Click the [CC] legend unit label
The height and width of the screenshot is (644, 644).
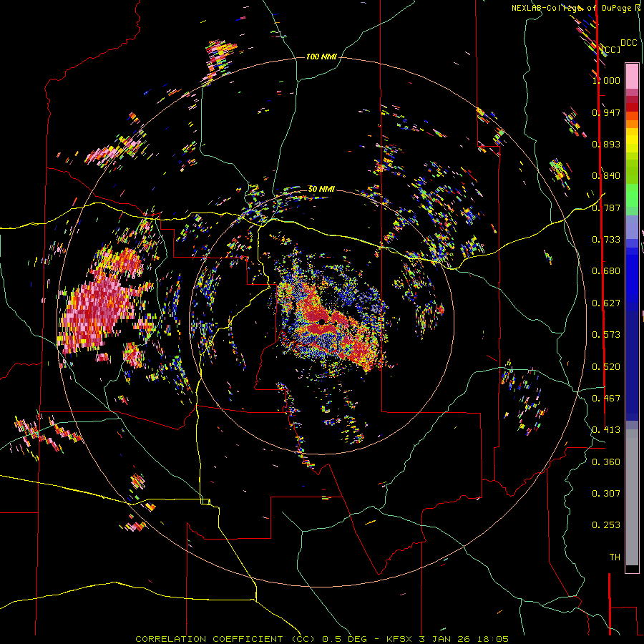pos(610,49)
